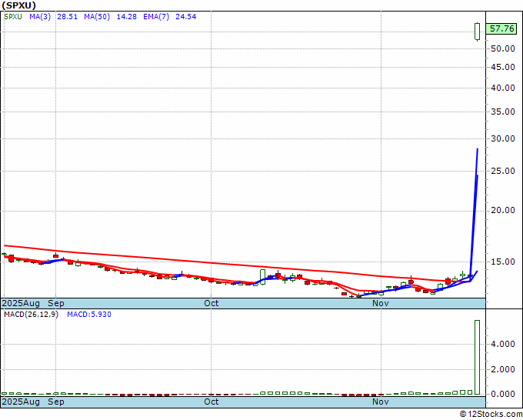Click the tall green MACD histogram bar
The height and width of the screenshot is (420, 523).
coord(478,357)
